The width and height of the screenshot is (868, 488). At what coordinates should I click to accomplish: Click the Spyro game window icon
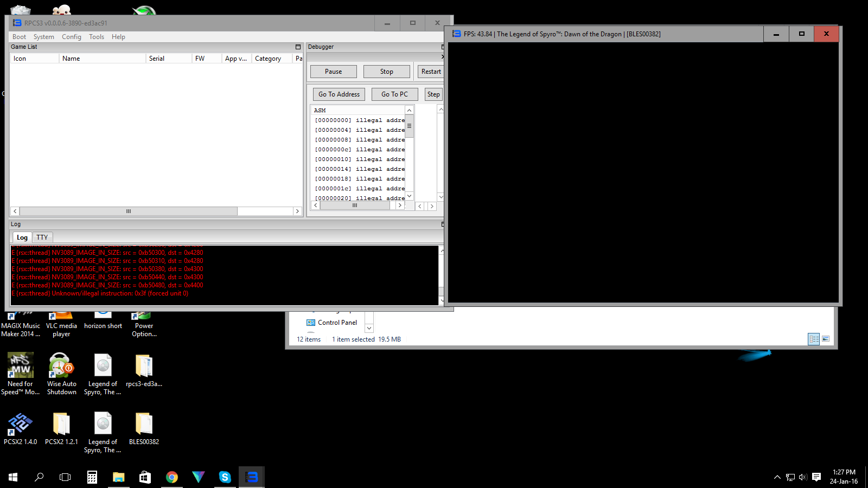pyautogui.click(x=456, y=34)
